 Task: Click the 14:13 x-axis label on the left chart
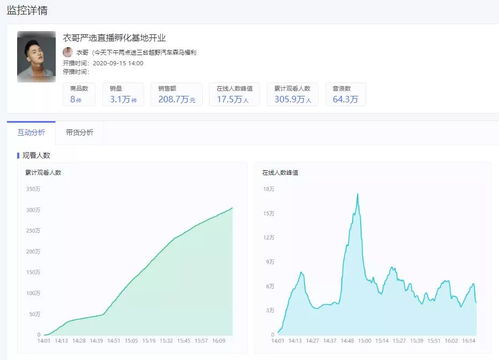[61, 341]
